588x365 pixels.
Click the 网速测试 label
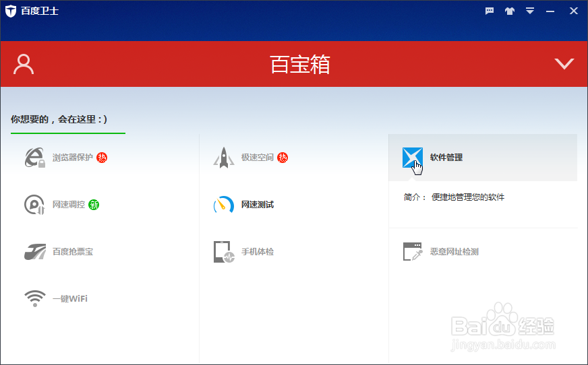258,205
